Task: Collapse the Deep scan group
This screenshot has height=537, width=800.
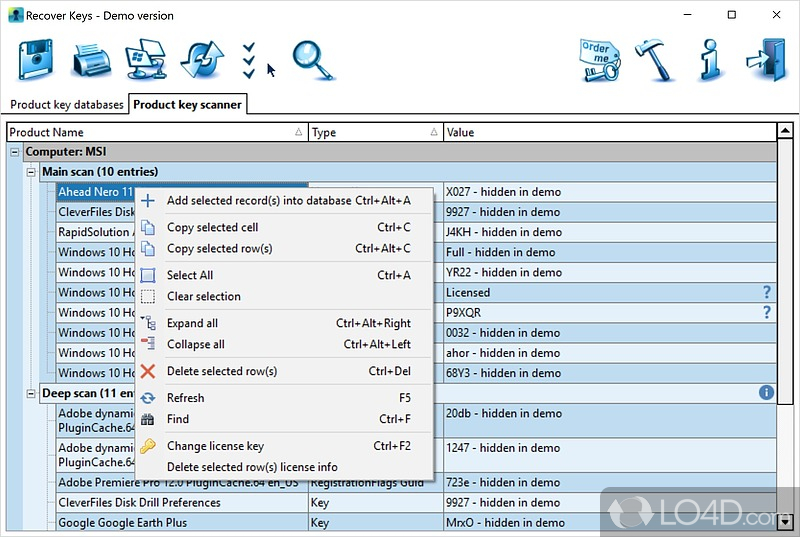Action: click(32, 393)
